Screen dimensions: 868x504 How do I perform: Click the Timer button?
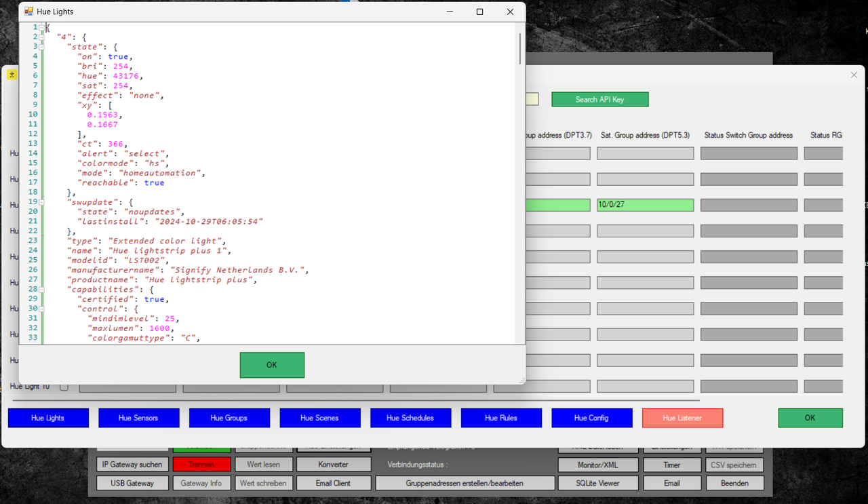672,465
